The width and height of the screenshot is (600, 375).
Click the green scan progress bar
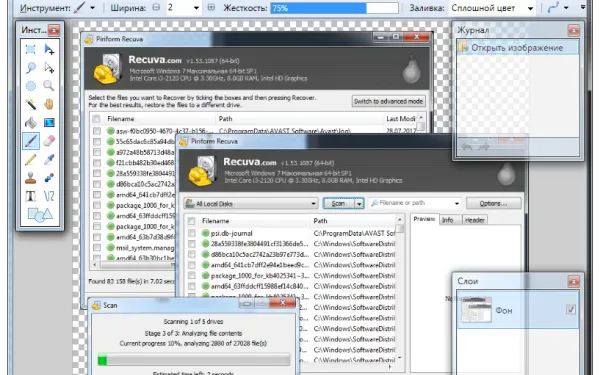point(194,360)
